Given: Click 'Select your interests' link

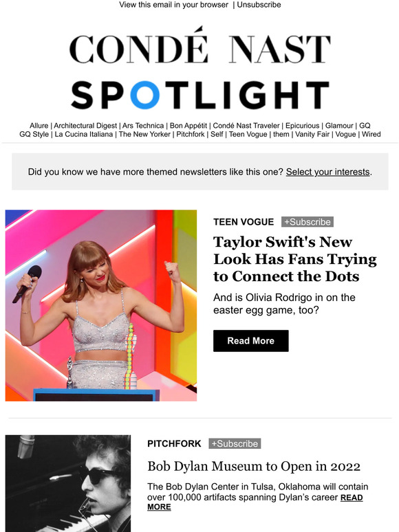Looking at the screenshot, I should [x=327, y=172].
